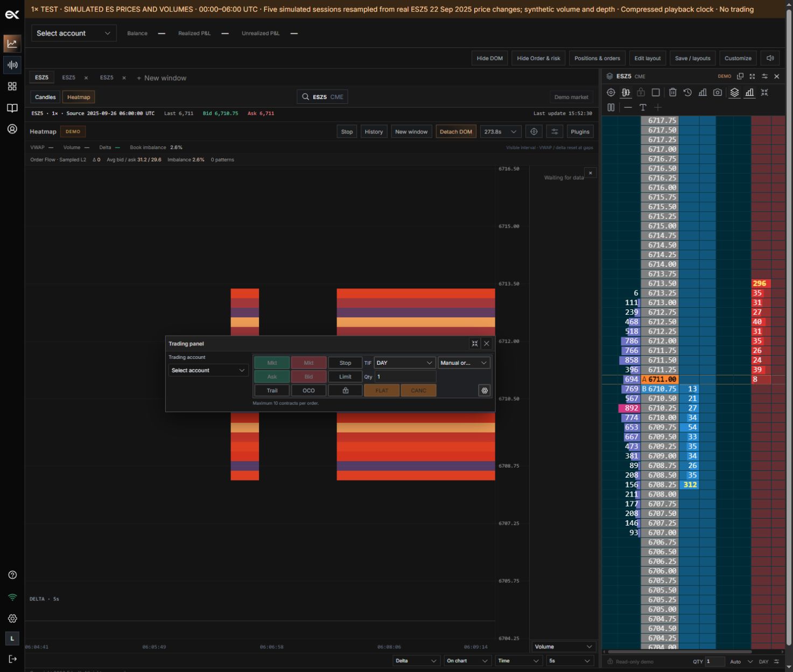The width and height of the screenshot is (793, 672).
Task: Switch to the second ESZ5 tab
Action: coord(69,77)
